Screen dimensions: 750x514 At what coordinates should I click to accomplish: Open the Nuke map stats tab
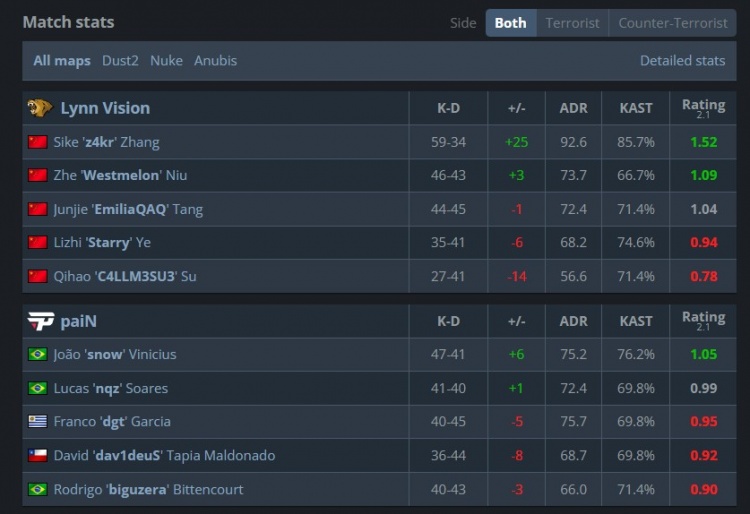[166, 61]
